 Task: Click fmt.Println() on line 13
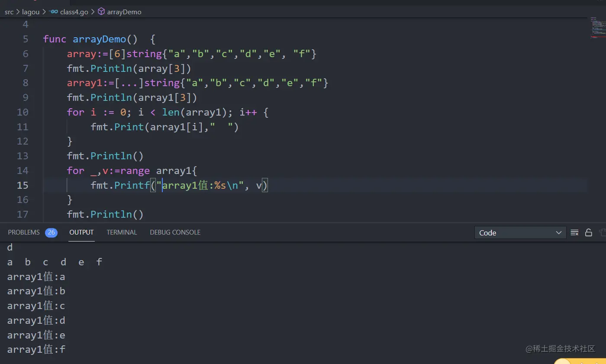[x=105, y=156]
